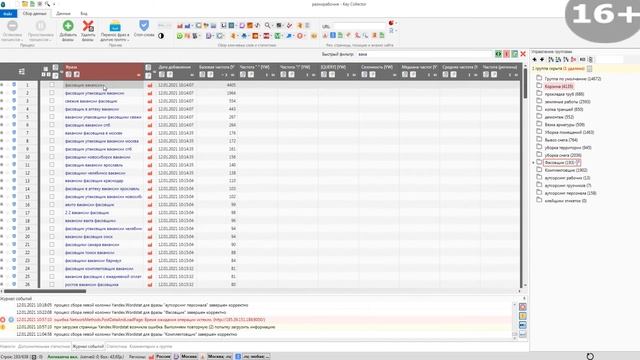Tick the checkbox of row 2
Viewport: 640px width, 360px height.
52,93
